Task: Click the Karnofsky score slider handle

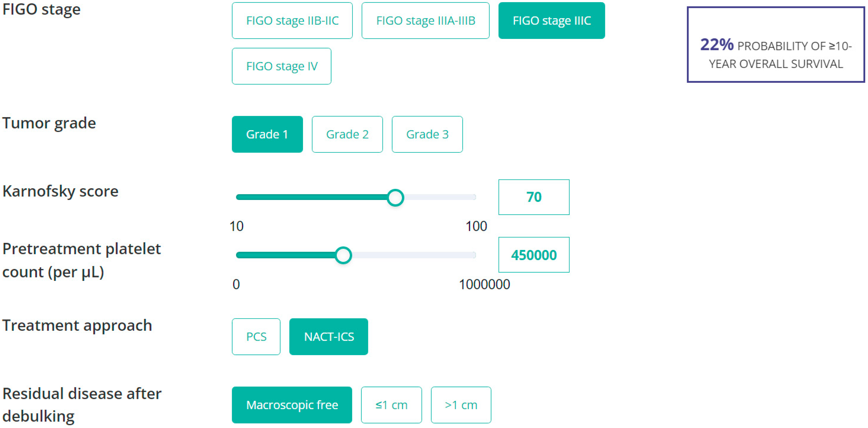Action: pyautogui.click(x=395, y=197)
